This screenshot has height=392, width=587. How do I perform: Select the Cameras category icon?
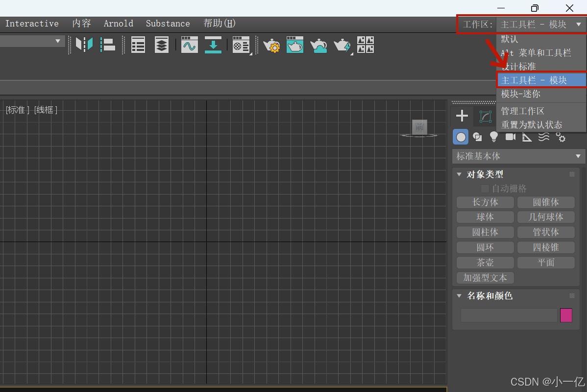(510, 137)
